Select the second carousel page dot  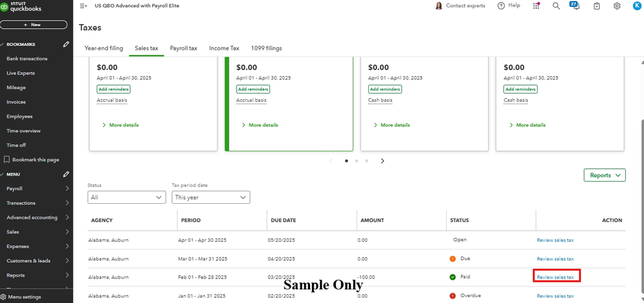(356, 161)
